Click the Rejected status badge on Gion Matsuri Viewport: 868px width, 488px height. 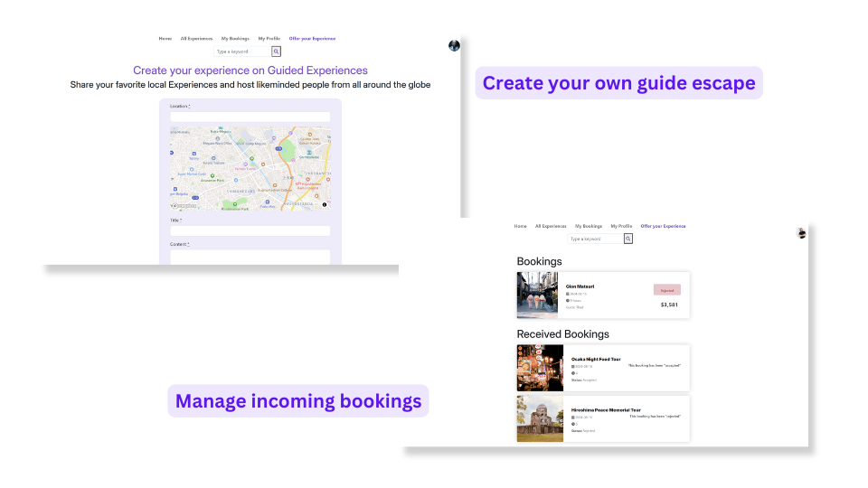tap(667, 290)
